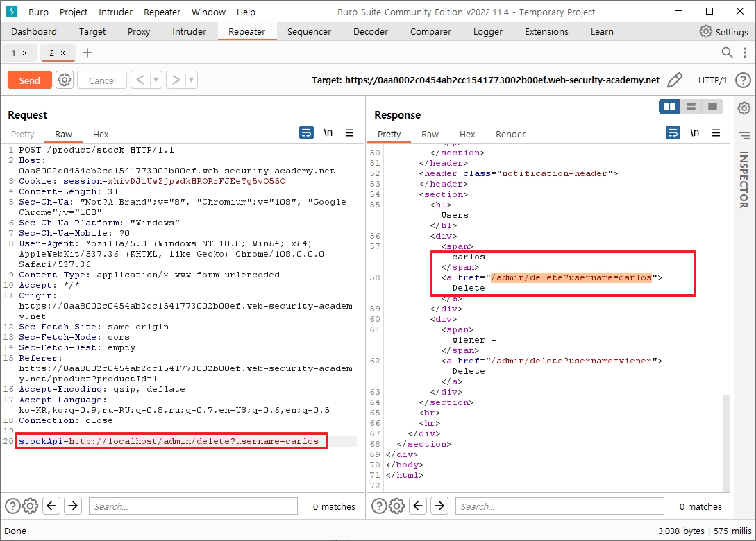Viewport: 756px width, 541px height.
Task: Select combined tabbed layout view
Action: [712, 106]
